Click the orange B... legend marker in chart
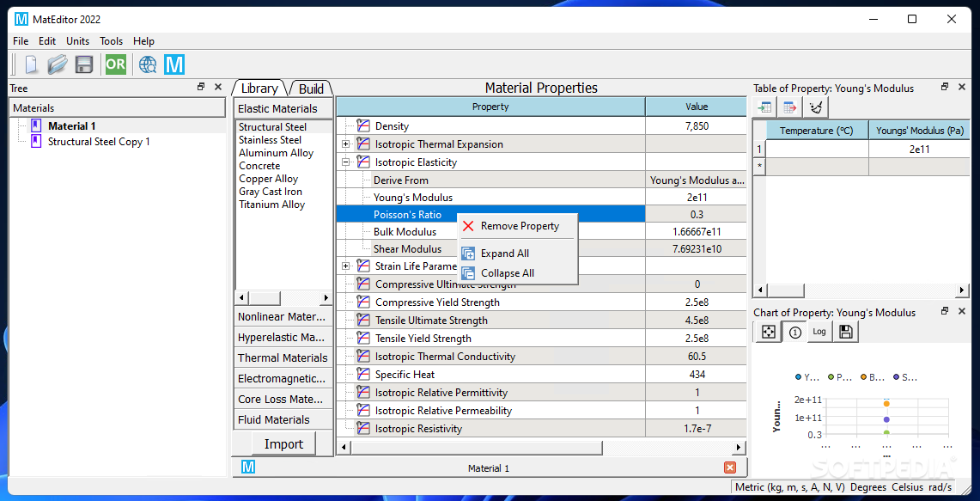 point(862,377)
